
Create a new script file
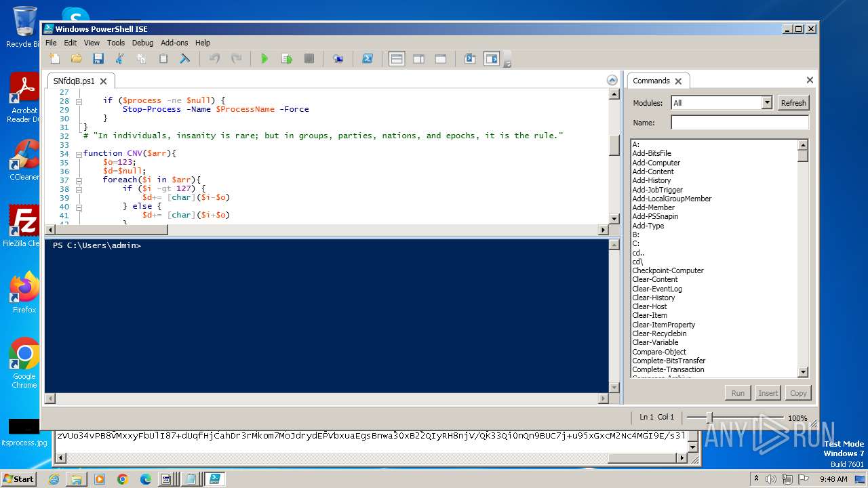click(54, 59)
